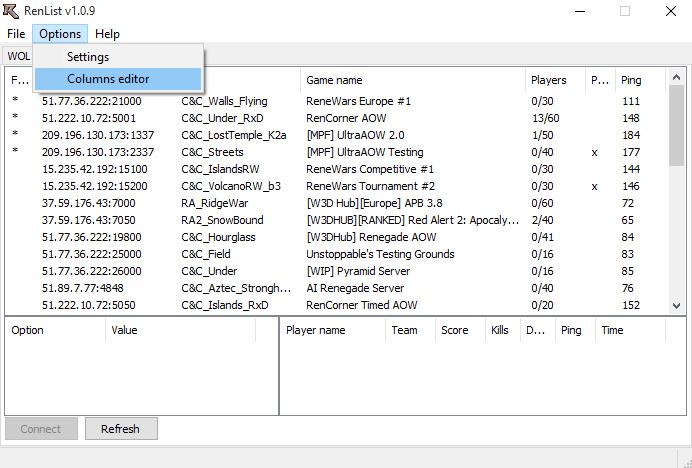Image resolution: width=692 pixels, height=468 pixels.
Task: Click ReneWars Europe #1 game name
Action: [x=358, y=101]
